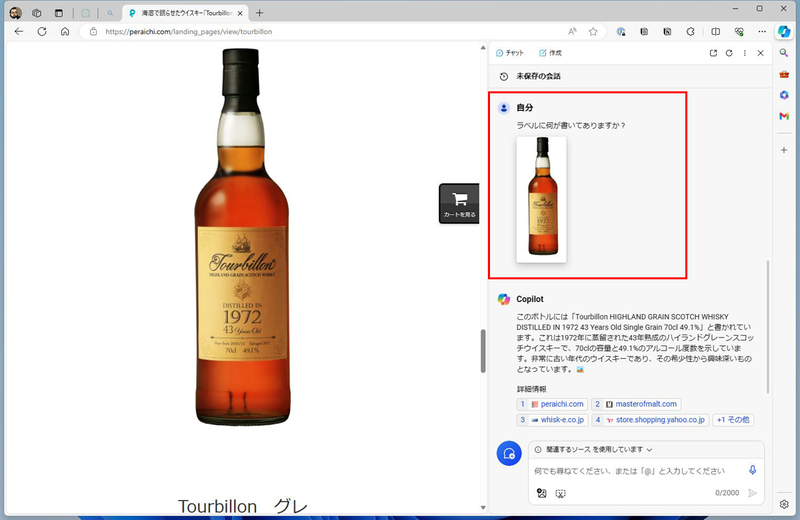Close the Tourbillon tab
The width and height of the screenshot is (800, 520).
tap(240, 13)
